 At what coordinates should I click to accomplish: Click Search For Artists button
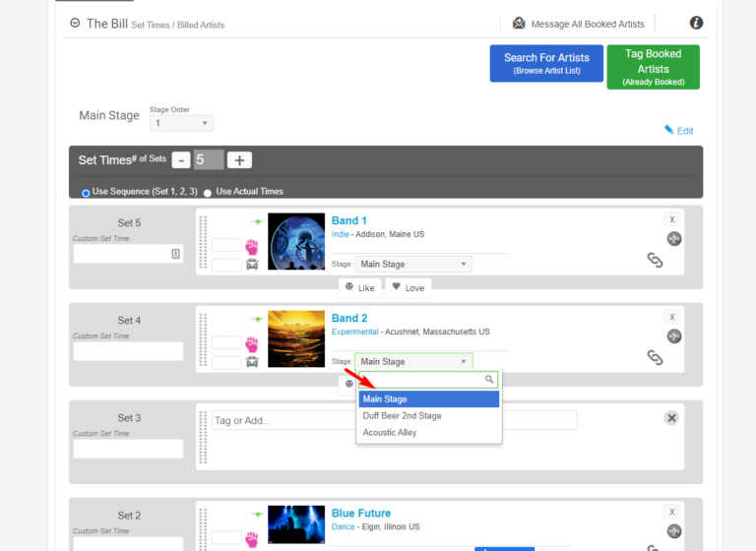(546, 63)
